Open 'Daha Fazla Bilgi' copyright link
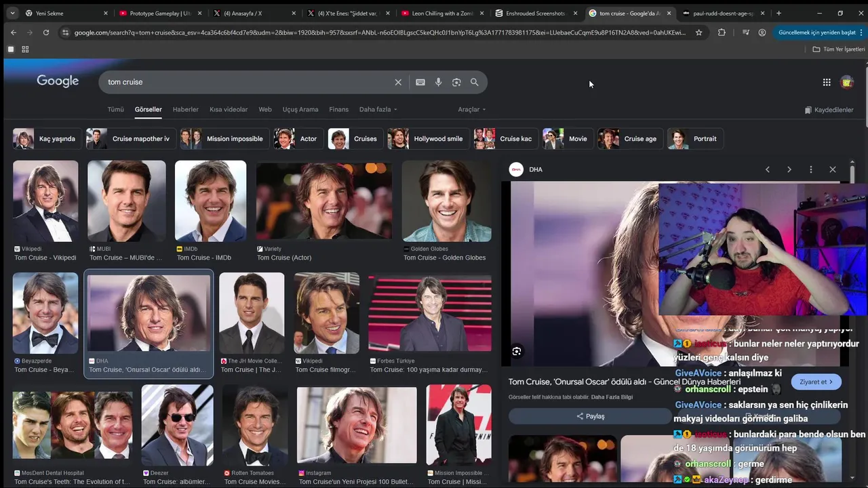The width and height of the screenshot is (868, 488). (612, 396)
